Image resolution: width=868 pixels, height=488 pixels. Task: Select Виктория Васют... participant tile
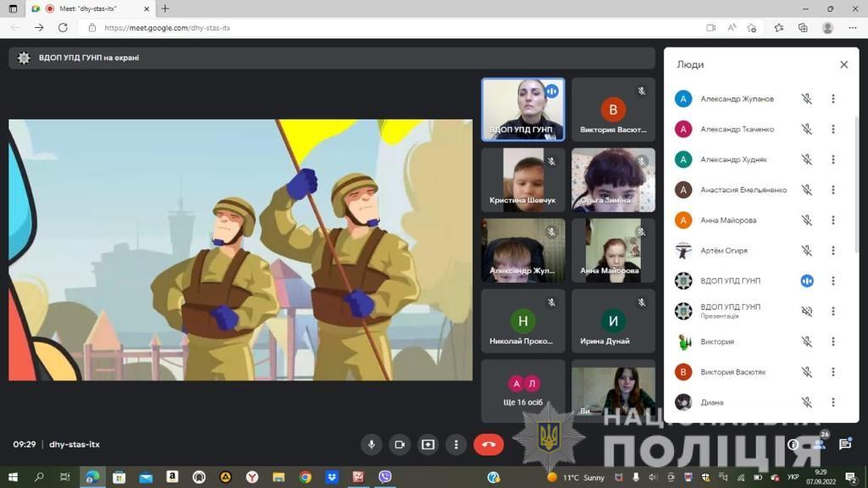click(614, 109)
